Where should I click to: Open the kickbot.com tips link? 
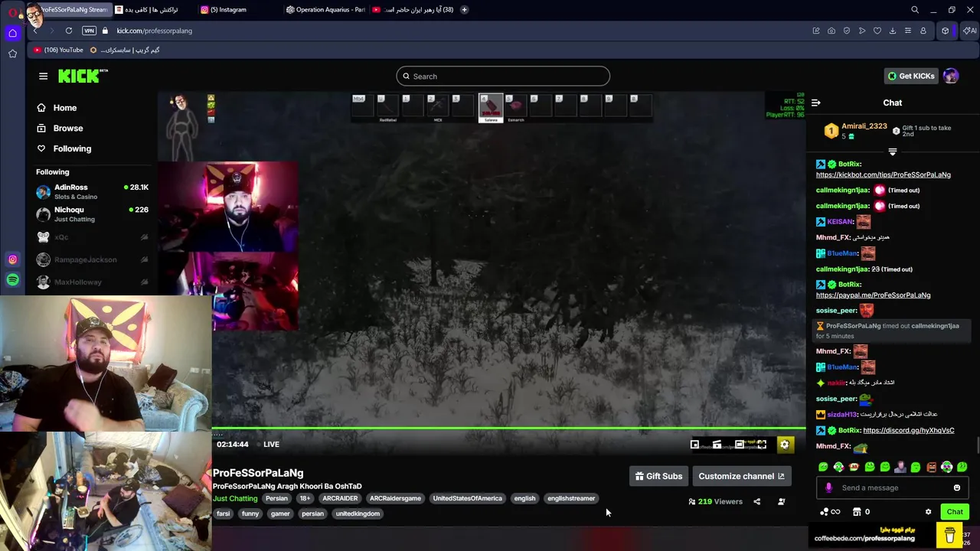pyautogui.click(x=883, y=174)
